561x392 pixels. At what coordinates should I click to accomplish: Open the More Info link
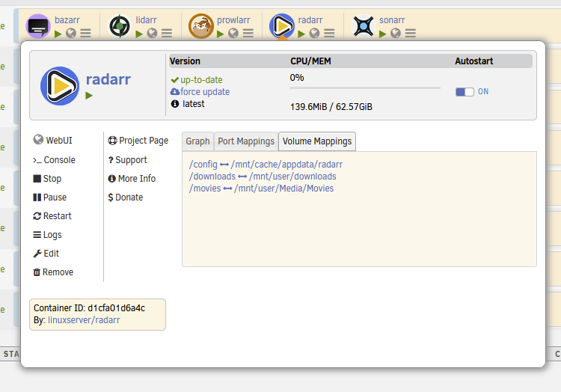tap(132, 179)
